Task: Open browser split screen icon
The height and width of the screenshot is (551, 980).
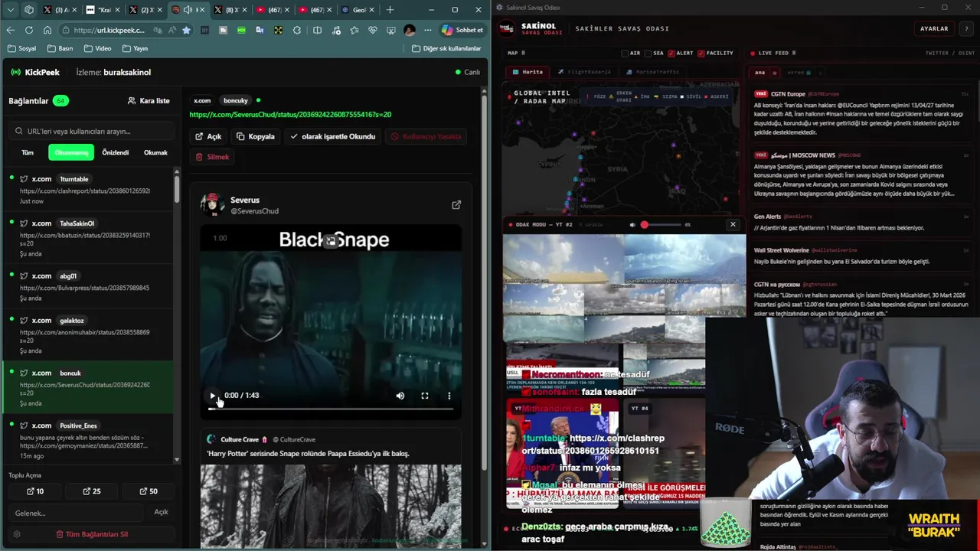Action: [317, 30]
